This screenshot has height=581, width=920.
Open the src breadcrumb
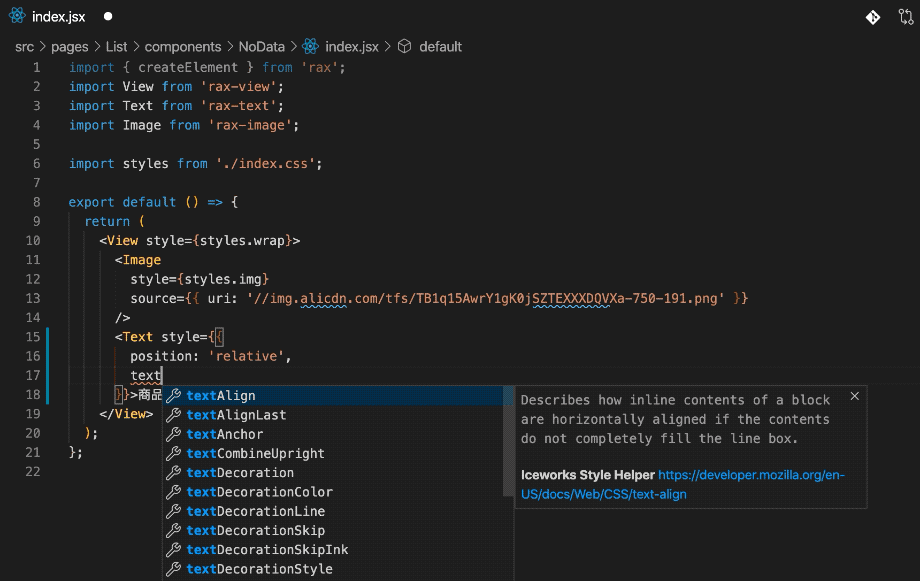[25, 46]
